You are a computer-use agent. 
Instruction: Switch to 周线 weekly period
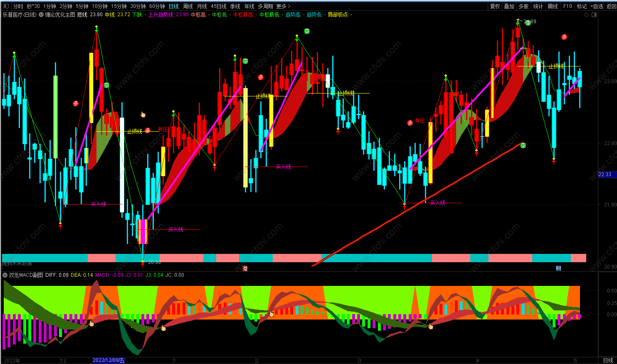[x=188, y=6]
